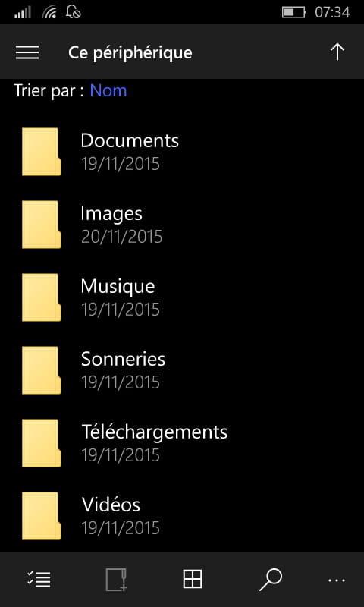The image size is (364, 607).
Task: Tap the Ce périphérique title
Action: (130, 53)
